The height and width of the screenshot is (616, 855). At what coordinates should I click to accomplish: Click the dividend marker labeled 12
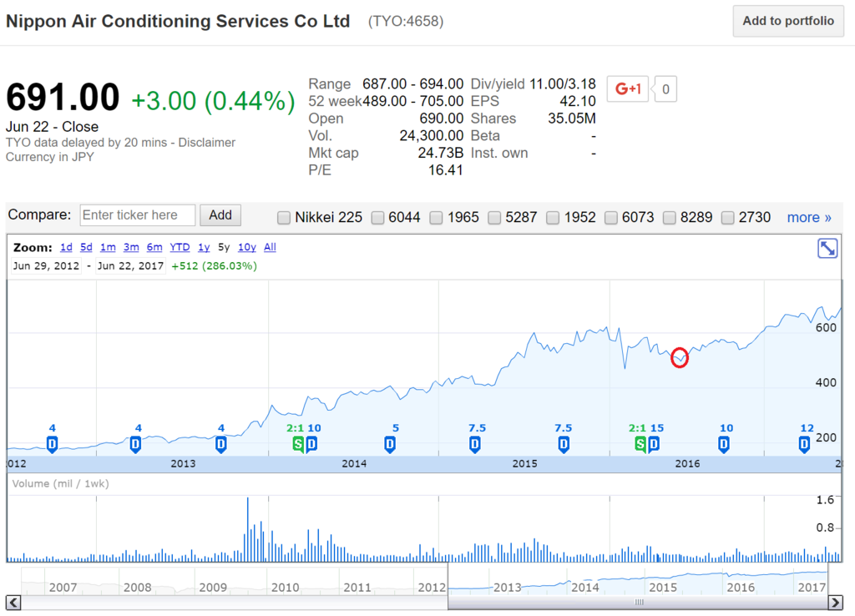[804, 444]
